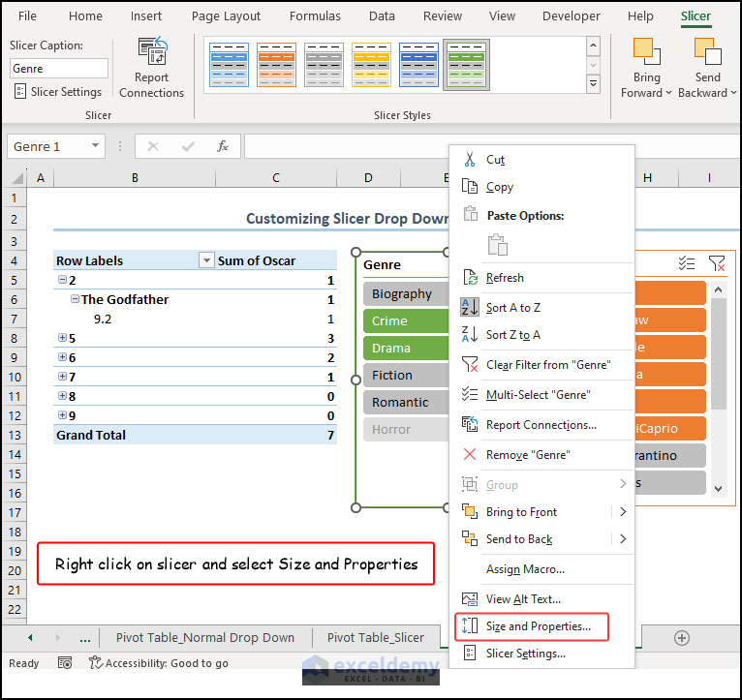Toggle the Biography slicer item
This screenshot has height=700, width=742.
point(406,293)
